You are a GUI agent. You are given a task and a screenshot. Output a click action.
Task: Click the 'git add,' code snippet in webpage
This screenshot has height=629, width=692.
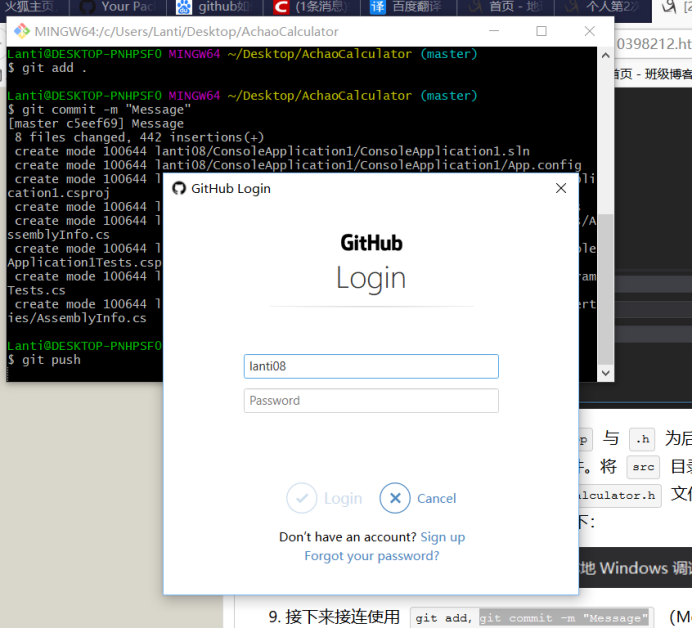point(443,618)
